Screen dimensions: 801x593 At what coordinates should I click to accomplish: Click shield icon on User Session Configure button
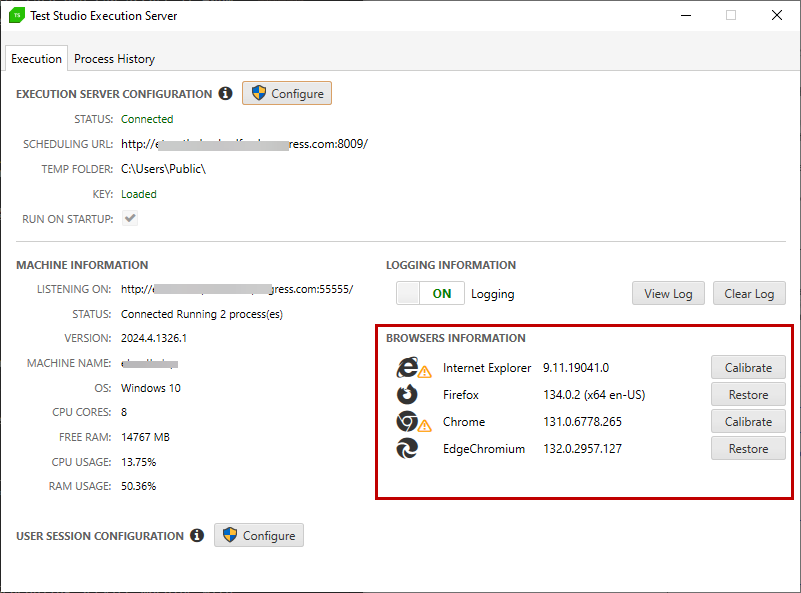pyautogui.click(x=230, y=535)
